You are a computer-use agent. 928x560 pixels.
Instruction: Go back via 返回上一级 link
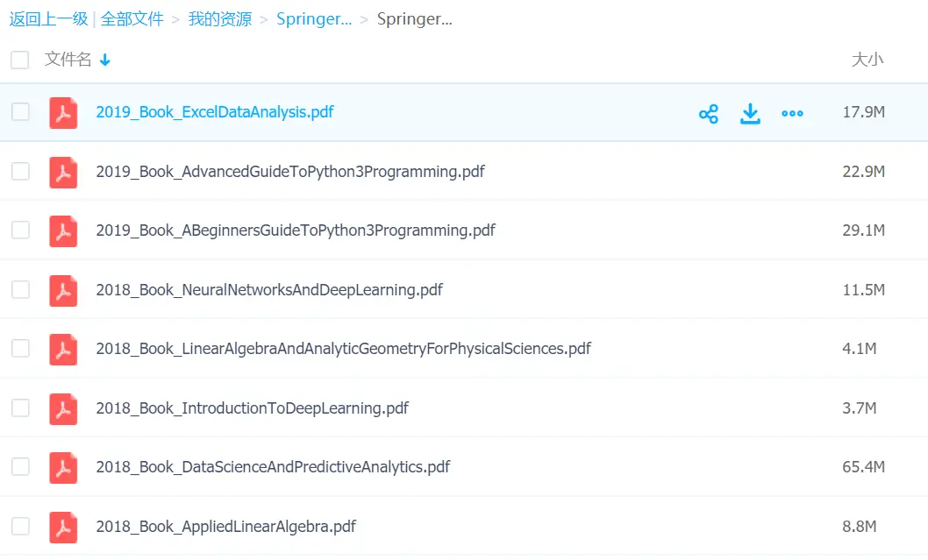point(48,19)
